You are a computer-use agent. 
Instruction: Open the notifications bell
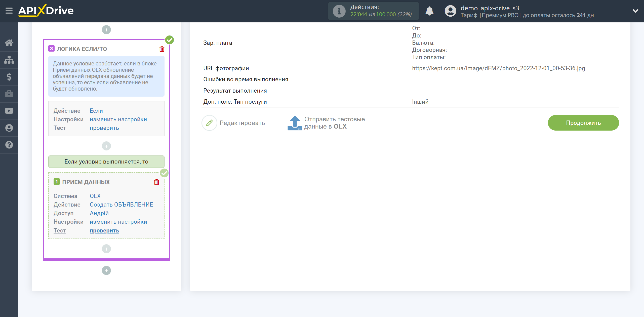[429, 11]
